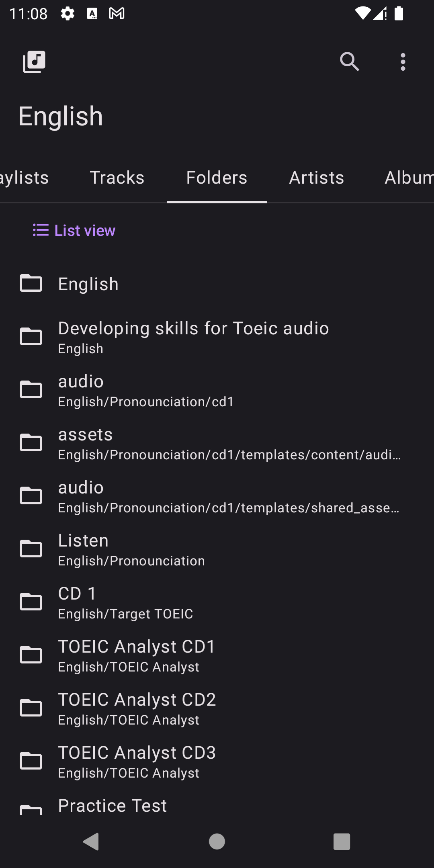Open Developing skills for Toeic audio folder
Screen dimensions: 434x868
click(217, 337)
